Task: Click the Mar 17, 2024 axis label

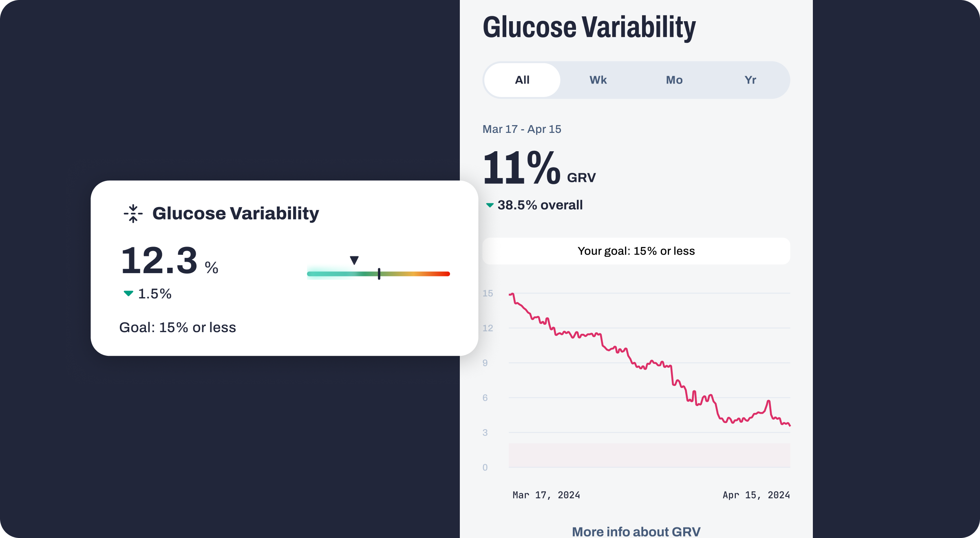Action: [x=546, y=495]
